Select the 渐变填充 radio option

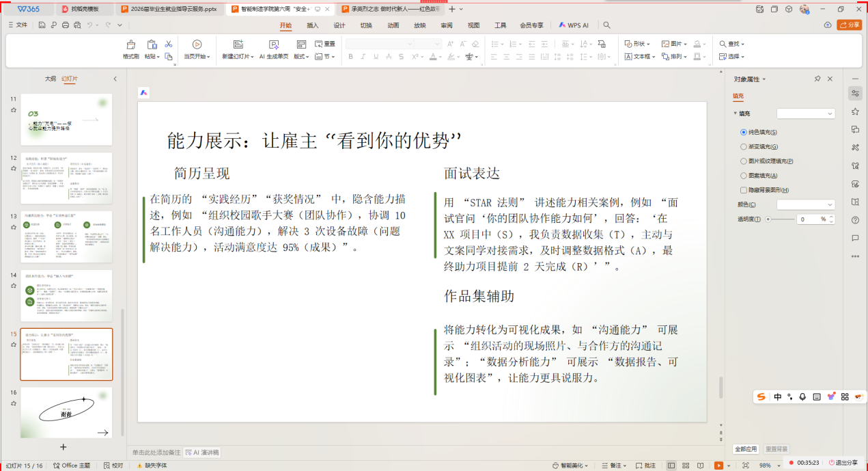(744, 146)
